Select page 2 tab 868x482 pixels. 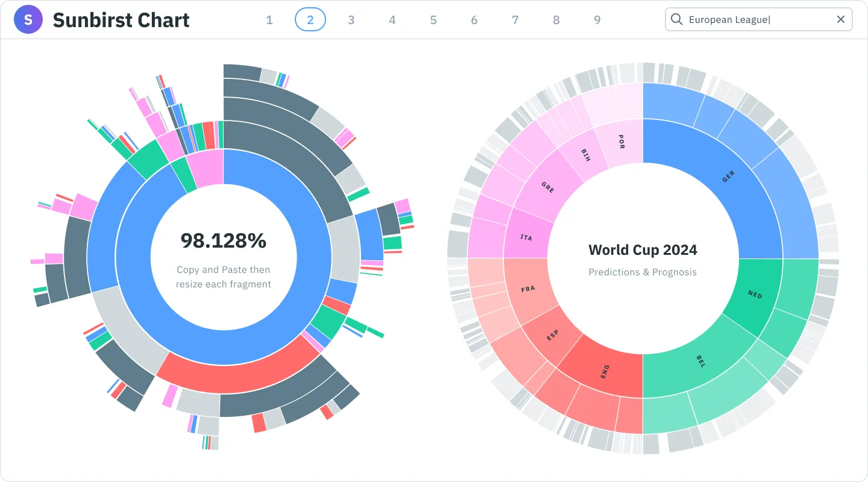(x=310, y=20)
